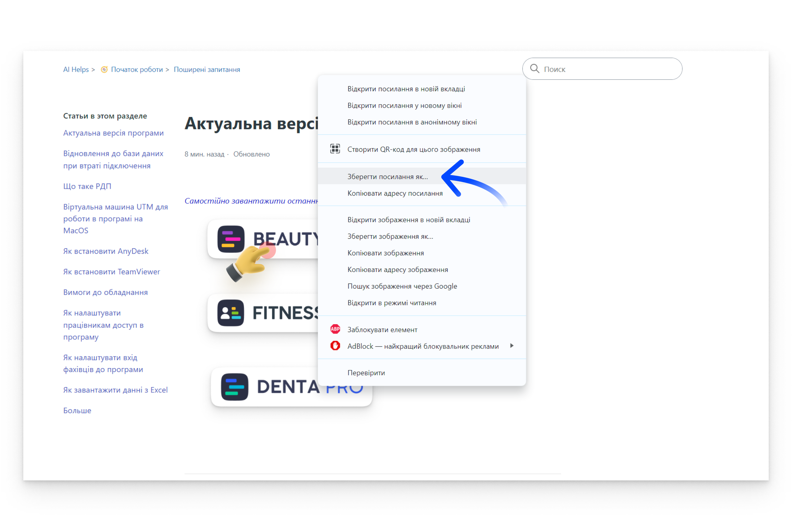Click the red ABP icon

(x=335, y=329)
